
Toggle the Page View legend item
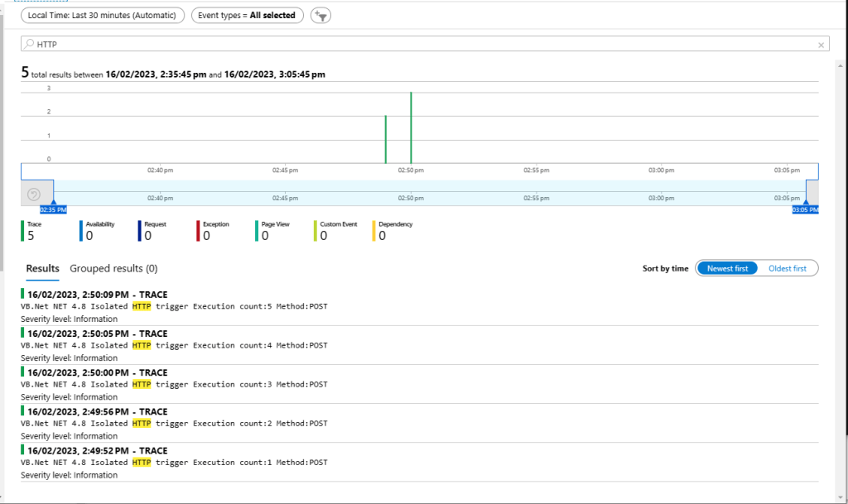point(273,231)
